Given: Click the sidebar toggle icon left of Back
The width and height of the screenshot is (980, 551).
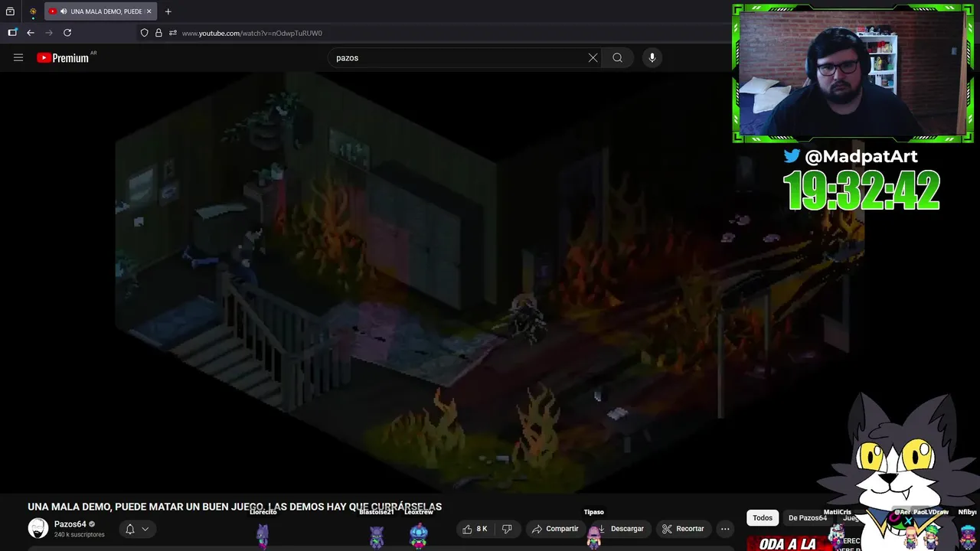Looking at the screenshot, I should [12, 33].
